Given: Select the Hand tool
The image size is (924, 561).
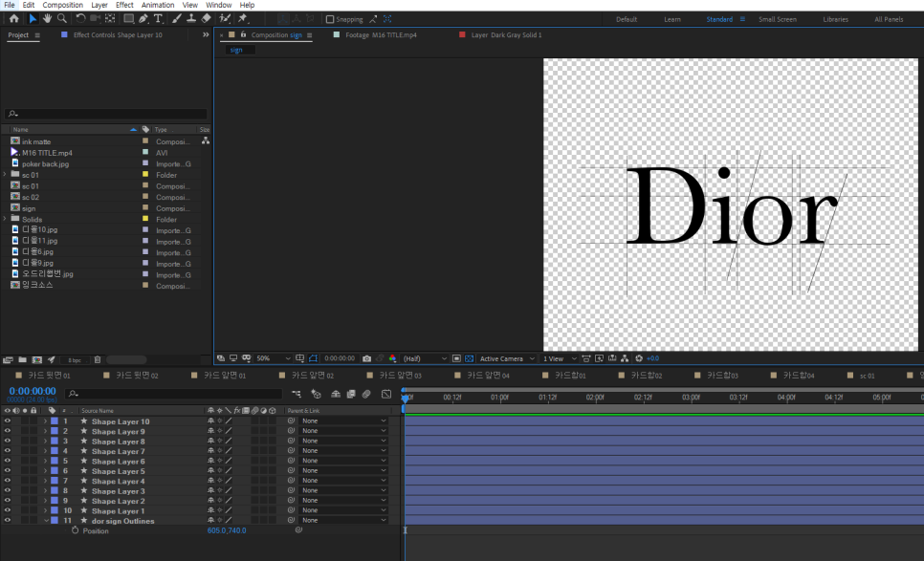Looking at the screenshot, I should point(47,19).
